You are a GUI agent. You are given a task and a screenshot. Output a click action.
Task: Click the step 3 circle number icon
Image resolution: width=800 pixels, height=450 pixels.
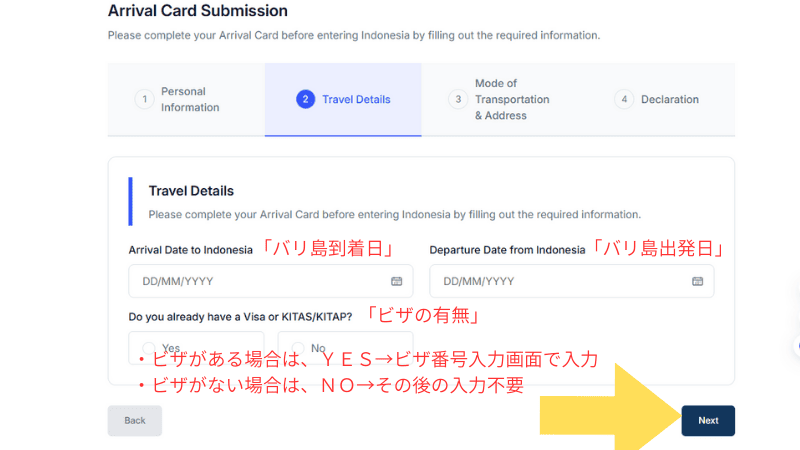(458, 99)
